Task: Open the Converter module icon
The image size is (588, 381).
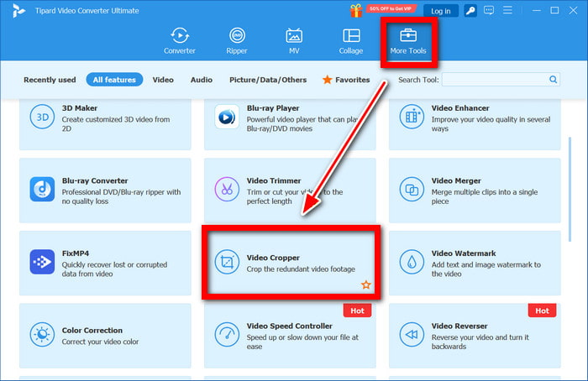Action: tap(180, 36)
